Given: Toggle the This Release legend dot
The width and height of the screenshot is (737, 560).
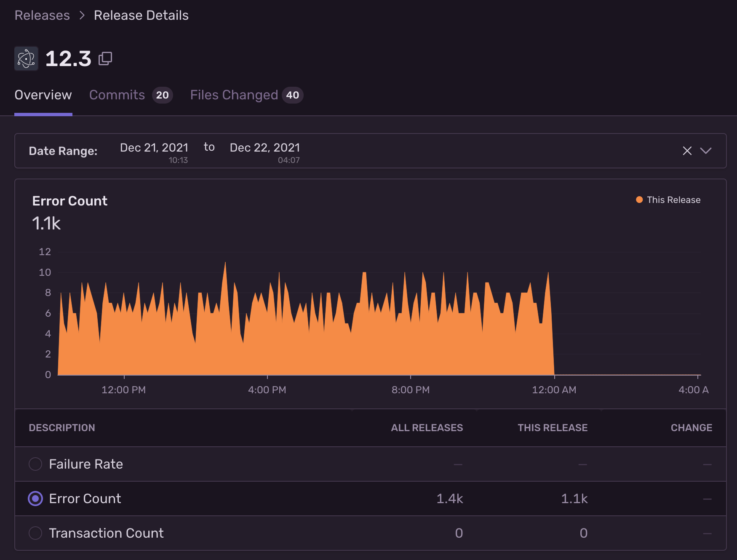Looking at the screenshot, I should click(x=639, y=200).
